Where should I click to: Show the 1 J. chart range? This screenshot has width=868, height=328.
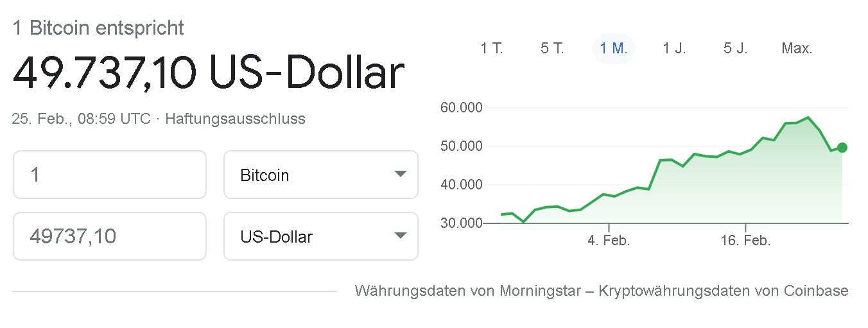coord(674,48)
